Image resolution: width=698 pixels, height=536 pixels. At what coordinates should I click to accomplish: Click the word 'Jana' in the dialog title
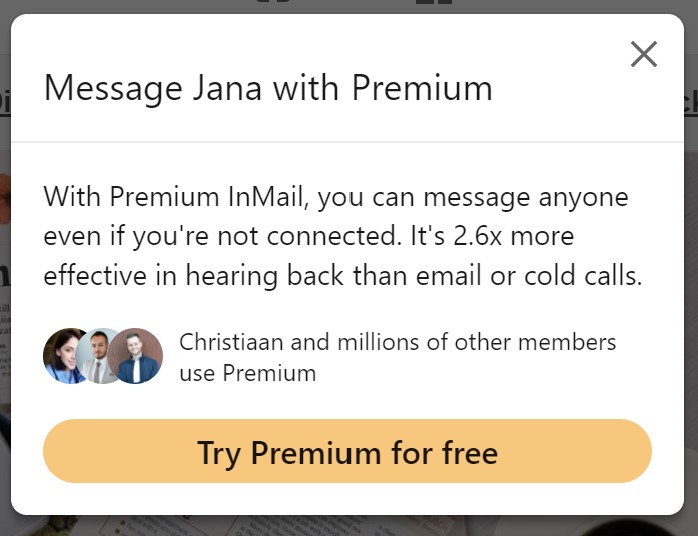[x=227, y=89]
